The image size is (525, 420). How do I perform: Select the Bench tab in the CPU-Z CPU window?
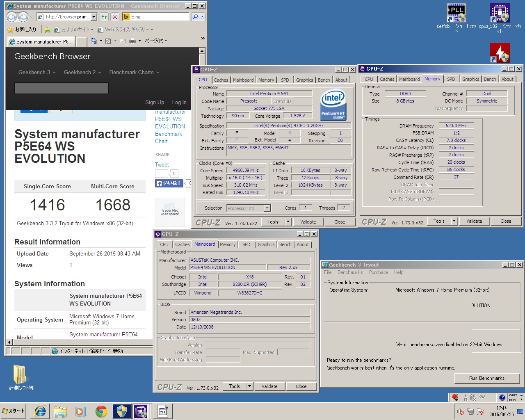click(324, 80)
